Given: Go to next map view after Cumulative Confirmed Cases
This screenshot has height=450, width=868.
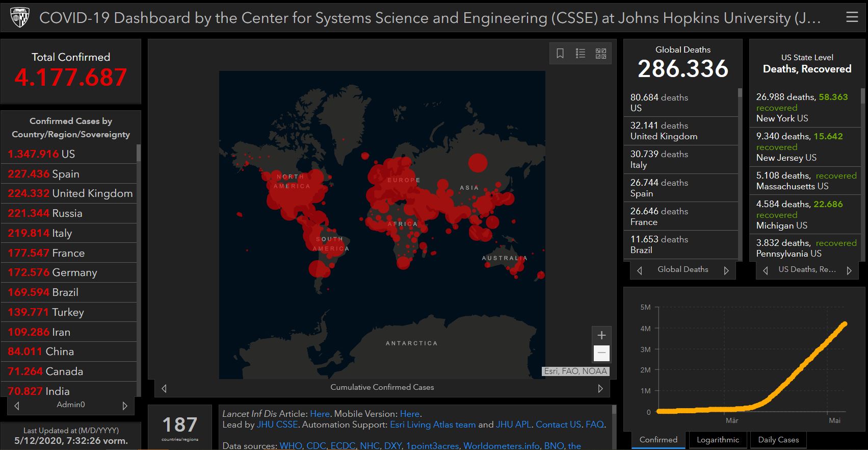Looking at the screenshot, I should point(600,388).
